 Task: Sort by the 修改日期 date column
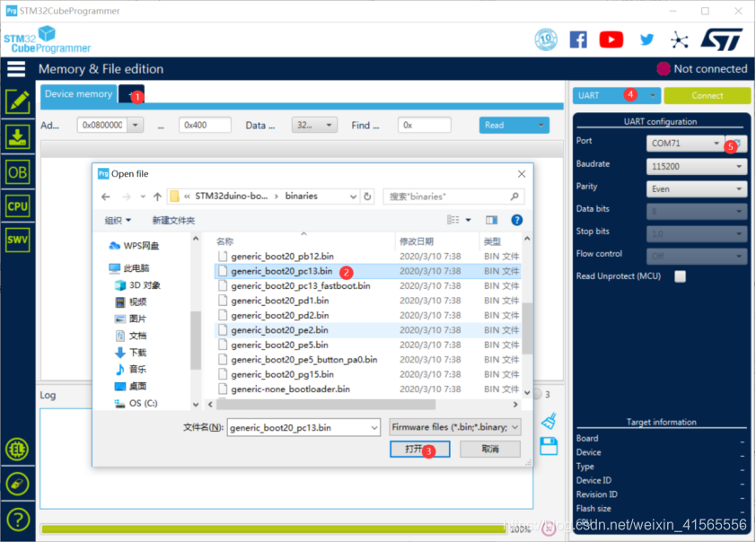pyautogui.click(x=417, y=241)
